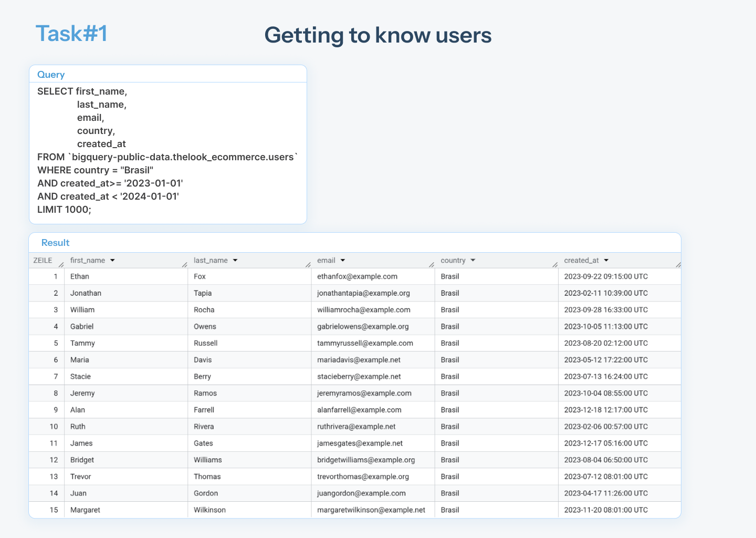Click the last name cell 'Gates'
This screenshot has width=756, height=538.
203,443
